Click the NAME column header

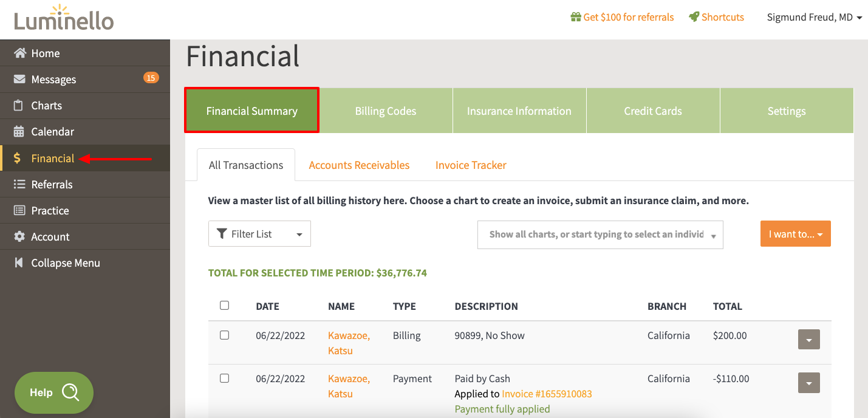pos(341,306)
